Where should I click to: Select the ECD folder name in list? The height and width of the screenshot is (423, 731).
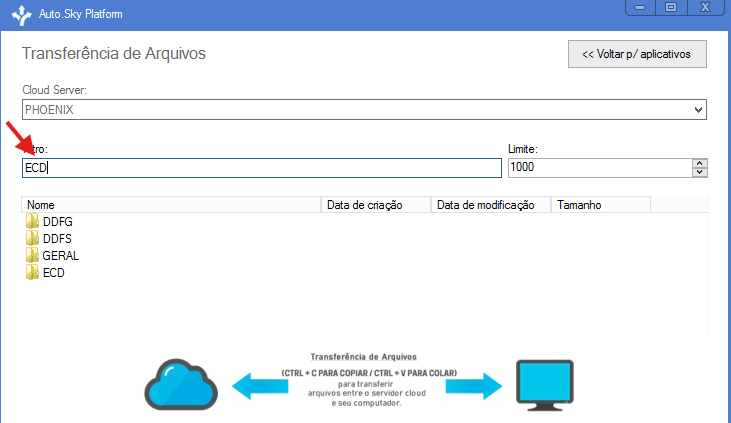point(54,273)
